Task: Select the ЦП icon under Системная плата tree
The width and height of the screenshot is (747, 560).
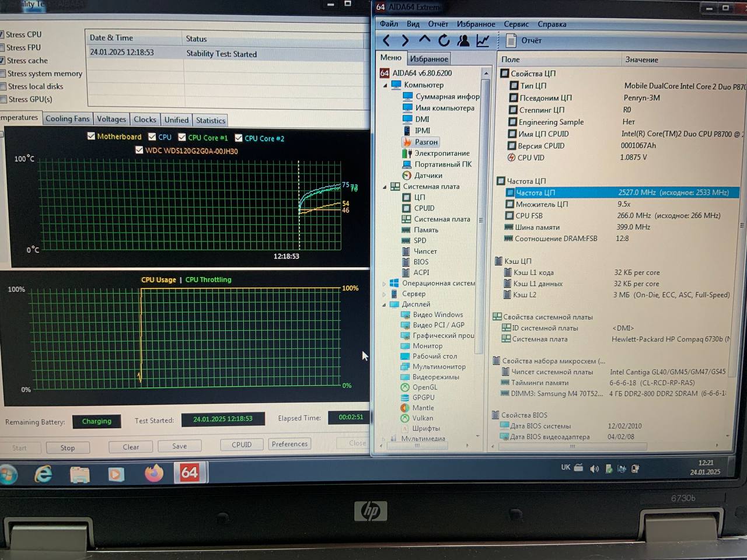Action: pyautogui.click(x=406, y=197)
